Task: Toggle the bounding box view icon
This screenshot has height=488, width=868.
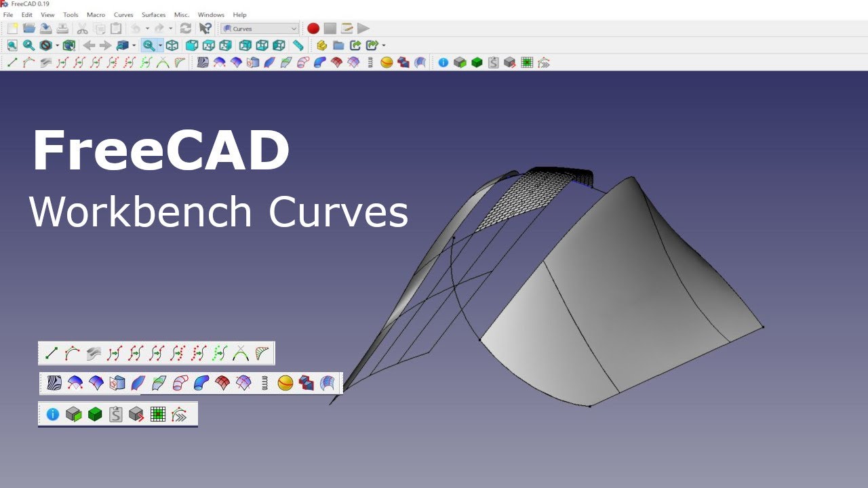Action: tap(69, 45)
